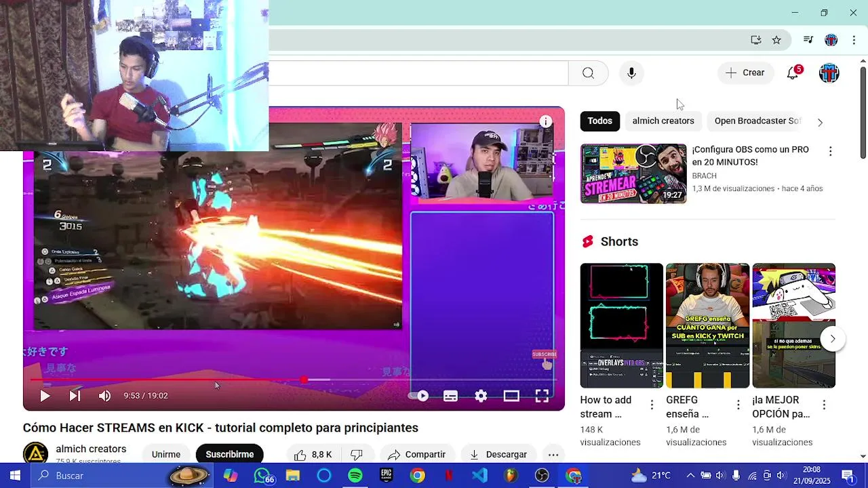Enter fullscreen video mode
This screenshot has width=868, height=488.
[x=542, y=396]
